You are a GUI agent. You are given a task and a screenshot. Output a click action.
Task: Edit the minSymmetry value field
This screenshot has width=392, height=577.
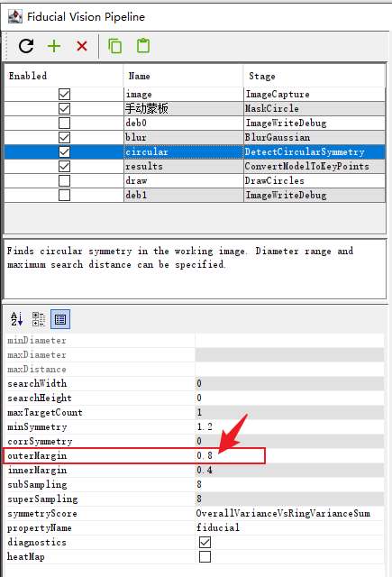coord(290,426)
